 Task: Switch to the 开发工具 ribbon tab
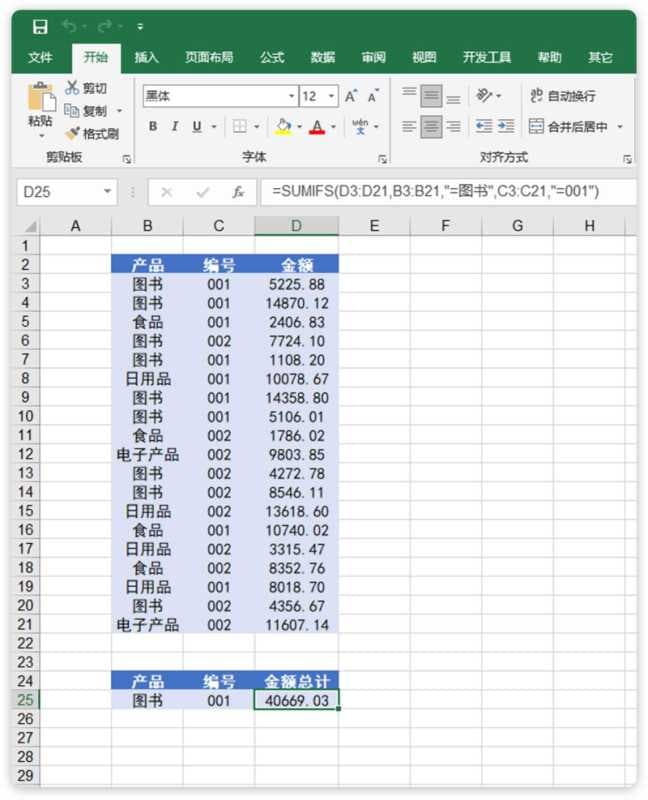pos(487,57)
